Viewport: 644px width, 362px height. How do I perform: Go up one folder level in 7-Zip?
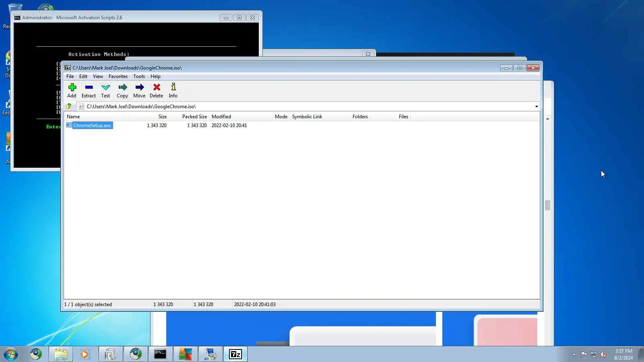coord(69,106)
